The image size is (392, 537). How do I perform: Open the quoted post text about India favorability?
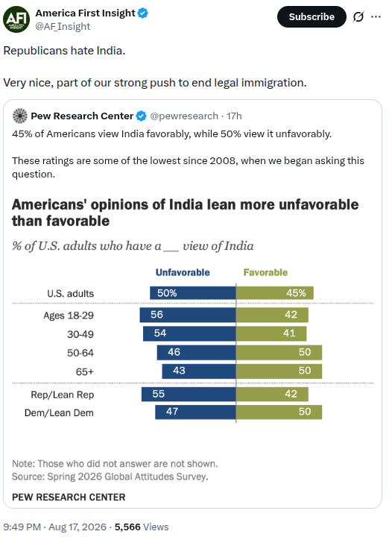point(188,154)
